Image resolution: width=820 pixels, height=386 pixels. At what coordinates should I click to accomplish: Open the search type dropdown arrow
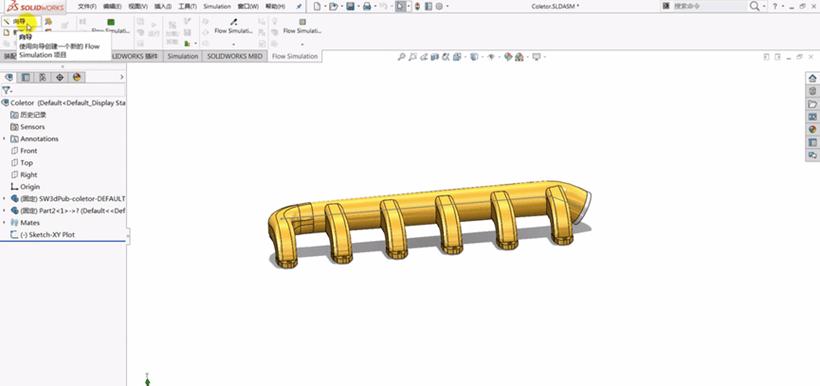click(764, 6)
